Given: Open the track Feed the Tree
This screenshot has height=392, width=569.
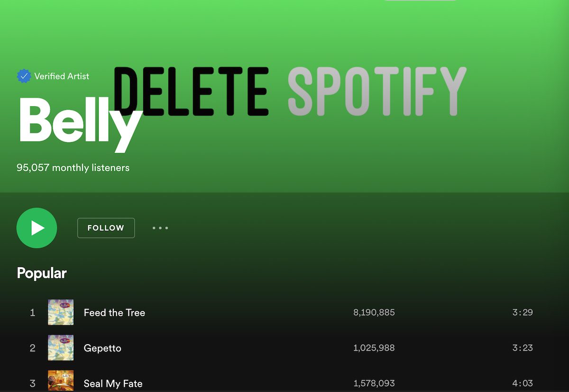Looking at the screenshot, I should pos(114,312).
